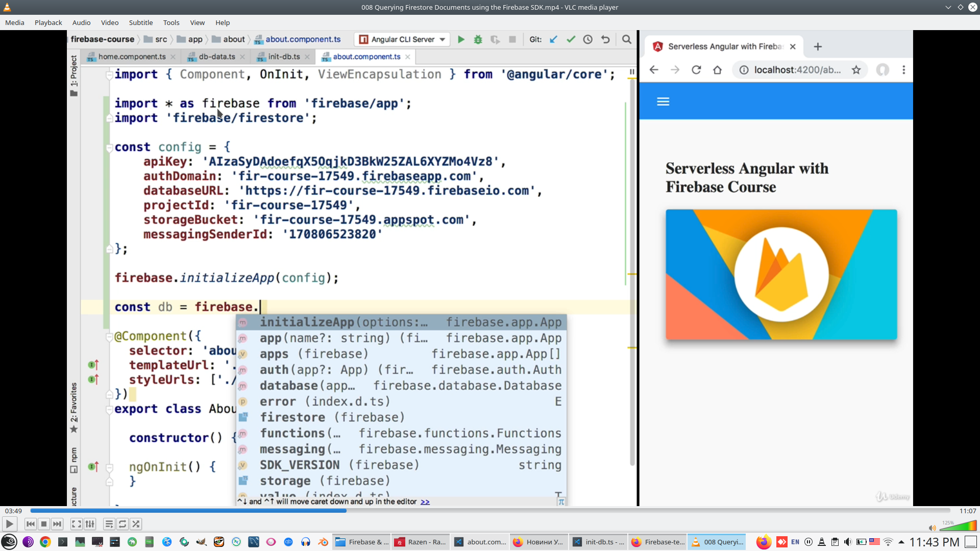Image resolution: width=980 pixels, height=551 pixels.
Task: Stop video playback
Action: point(44,524)
